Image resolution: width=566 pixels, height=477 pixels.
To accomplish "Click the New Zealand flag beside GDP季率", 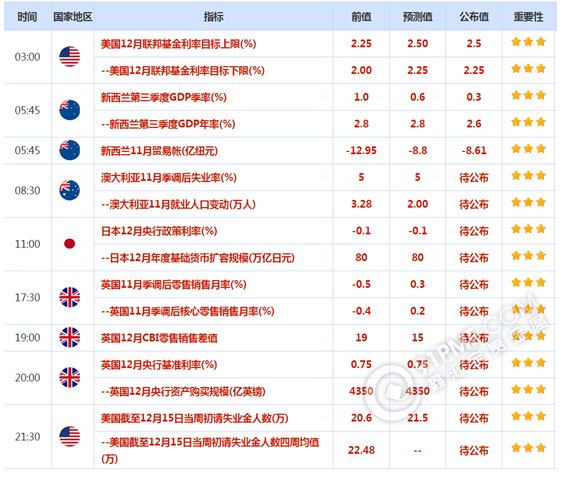I will pyautogui.click(x=69, y=110).
